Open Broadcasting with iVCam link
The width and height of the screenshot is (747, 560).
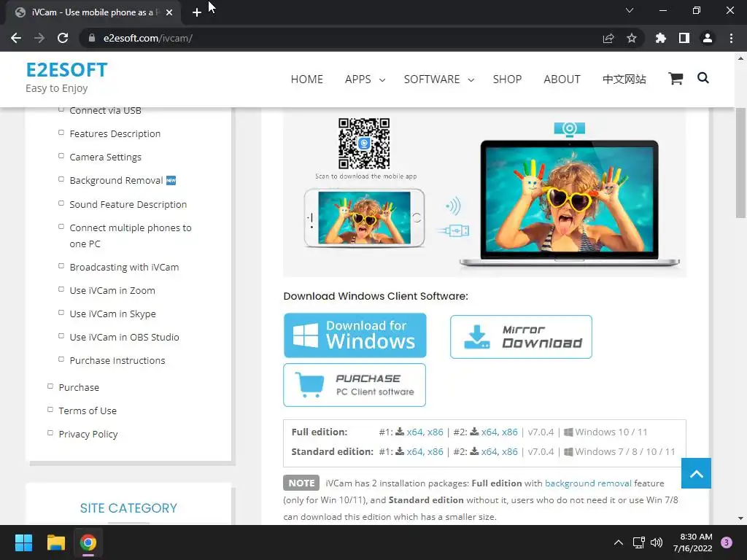click(x=124, y=267)
